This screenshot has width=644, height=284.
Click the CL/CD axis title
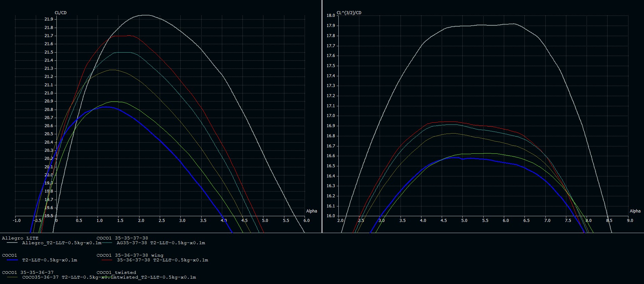[x=61, y=13]
